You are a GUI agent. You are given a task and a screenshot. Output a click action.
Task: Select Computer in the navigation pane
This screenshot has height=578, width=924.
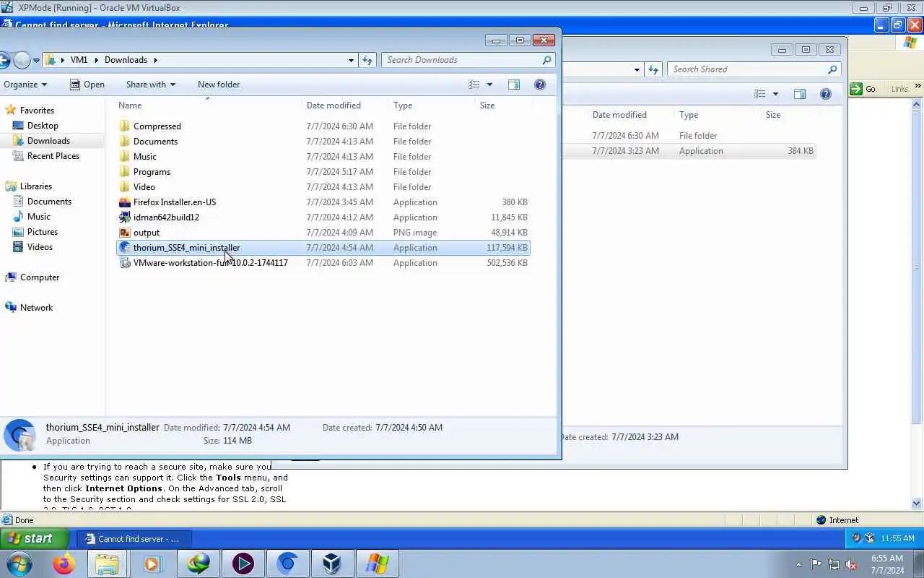[40, 277]
